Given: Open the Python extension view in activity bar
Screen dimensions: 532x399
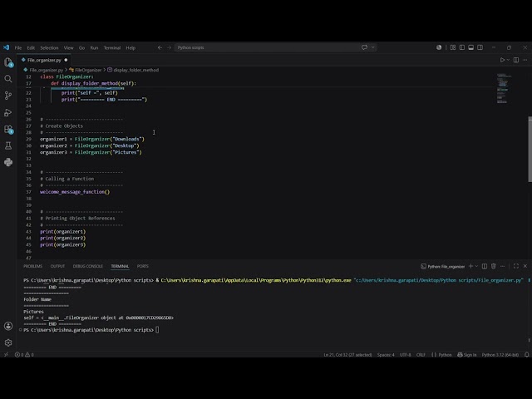Looking at the screenshot, I should [8, 162].
